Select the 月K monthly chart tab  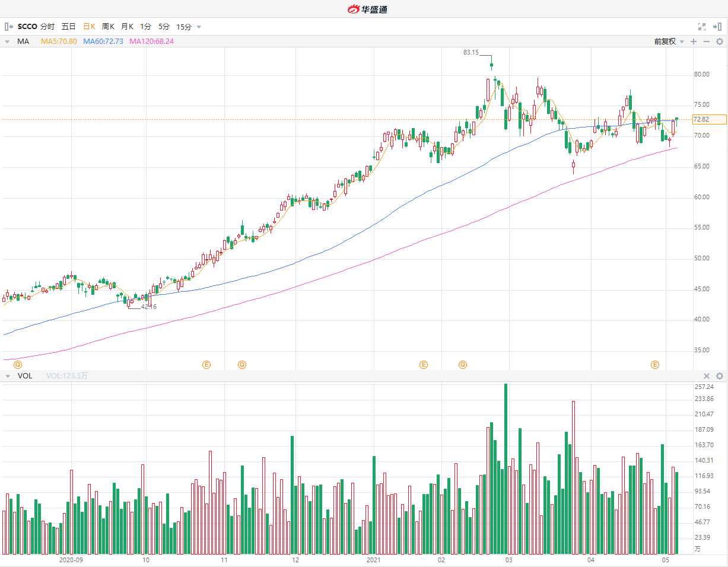127,27
